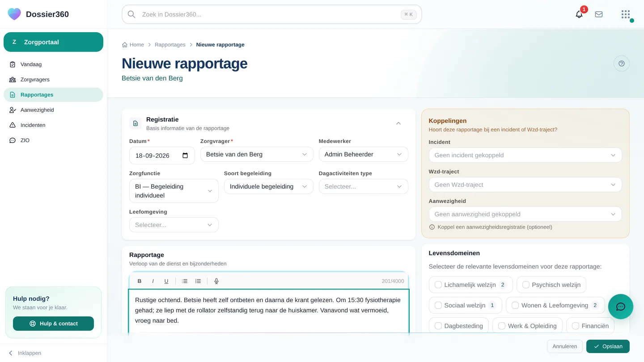
Task: Collapse the Registratie section
Action: (398, 123)
